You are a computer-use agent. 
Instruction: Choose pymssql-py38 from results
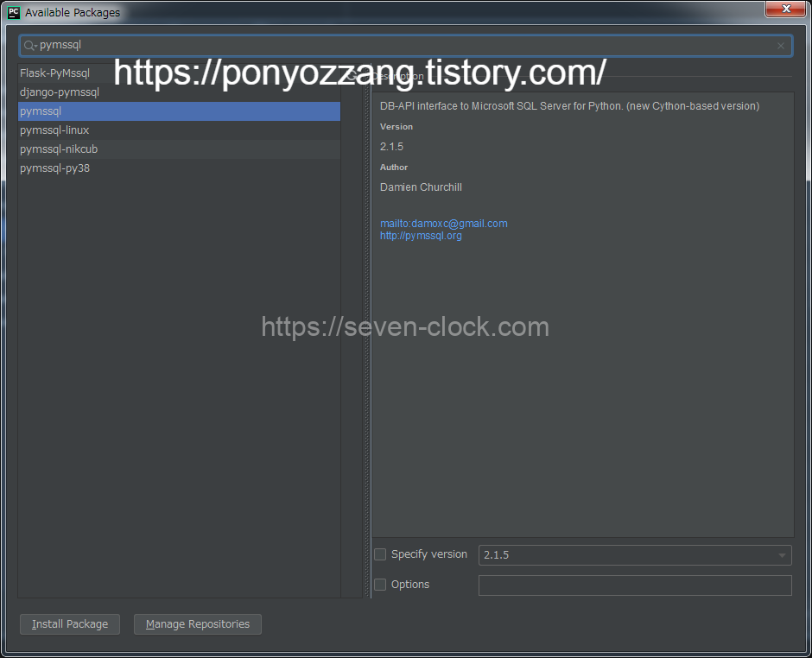click(54, 168)
